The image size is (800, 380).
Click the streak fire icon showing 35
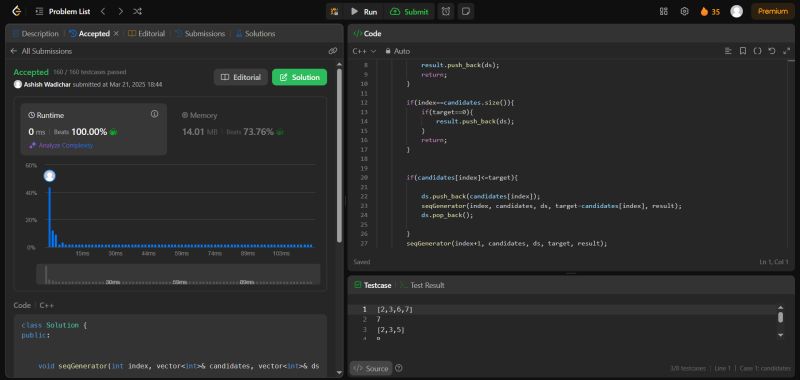[x=710, y=11]
